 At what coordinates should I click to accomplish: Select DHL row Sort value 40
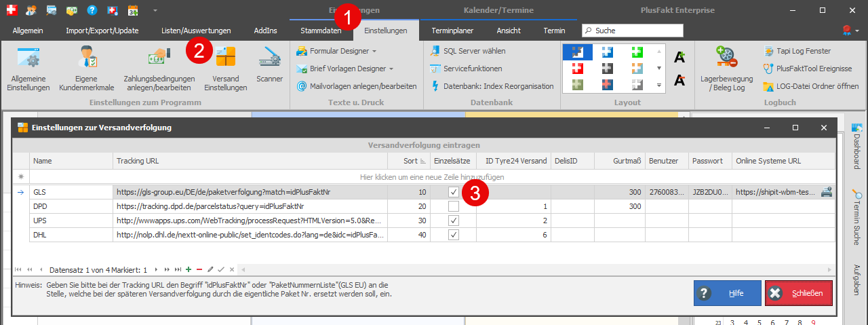click(x=408, y=235)
